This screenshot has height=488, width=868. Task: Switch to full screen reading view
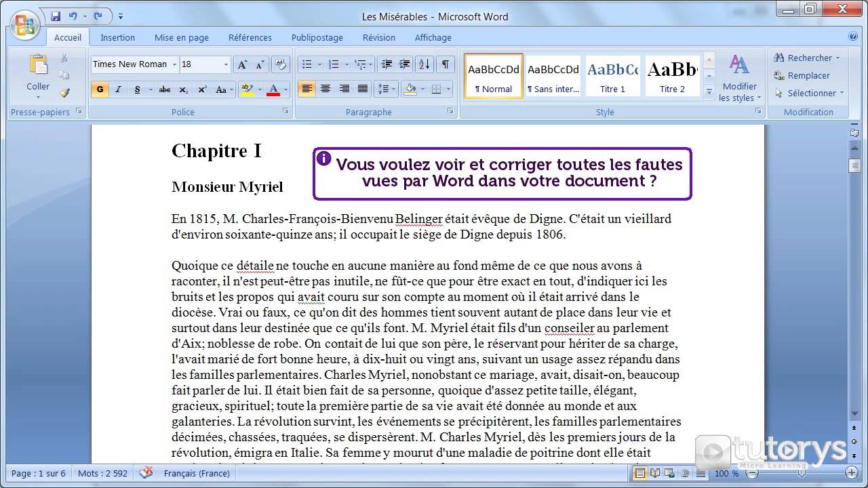click(x=654, y=473)
